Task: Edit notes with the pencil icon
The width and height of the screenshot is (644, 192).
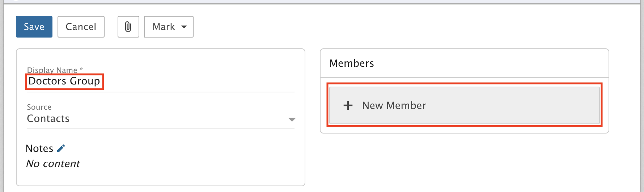Action: (x=61, y=148)
